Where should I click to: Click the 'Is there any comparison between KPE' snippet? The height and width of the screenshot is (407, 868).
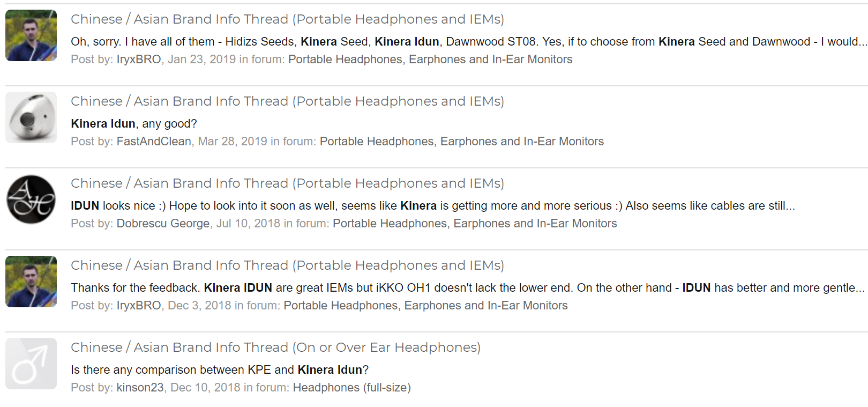(x=220, y=370)
